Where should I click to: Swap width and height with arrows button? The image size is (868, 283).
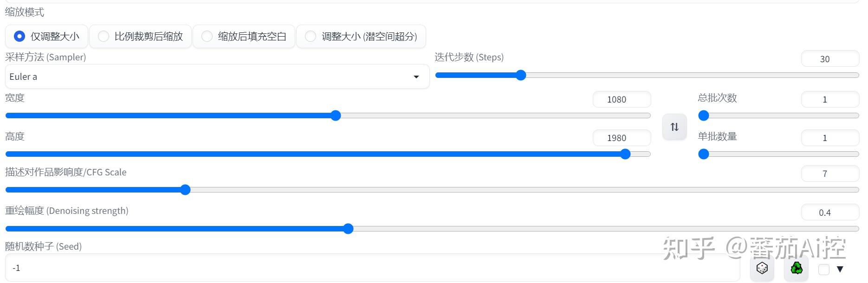(674, 127)
